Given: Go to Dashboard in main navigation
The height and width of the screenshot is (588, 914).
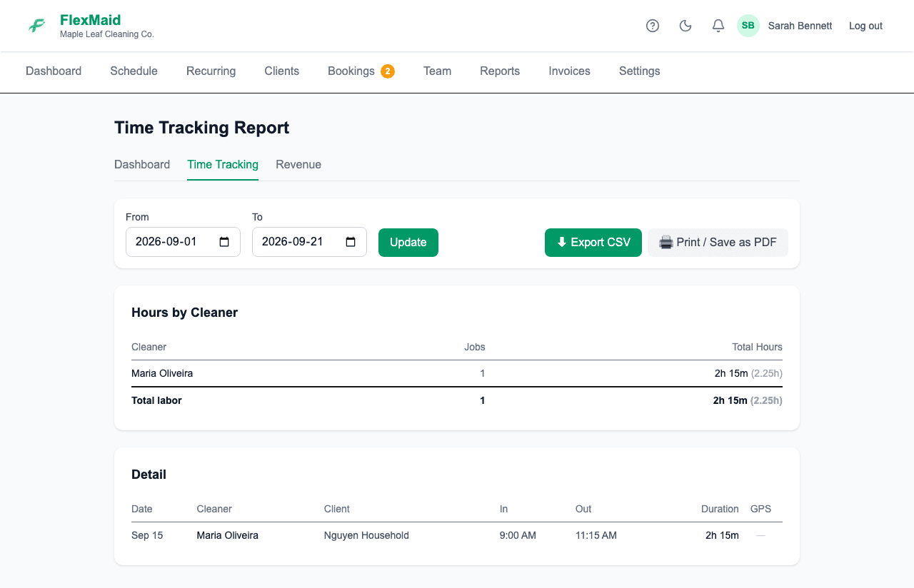Looking at the screenshot, I should coord(54,71).
